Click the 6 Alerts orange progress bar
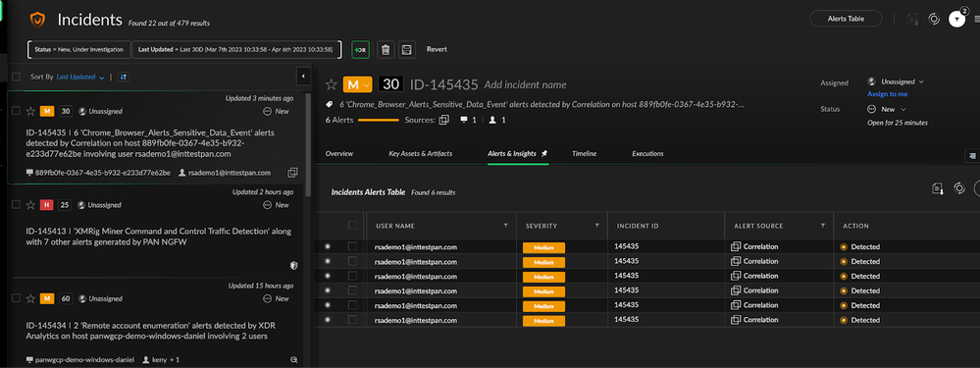The image size is (980, 368). pos(378,120)
